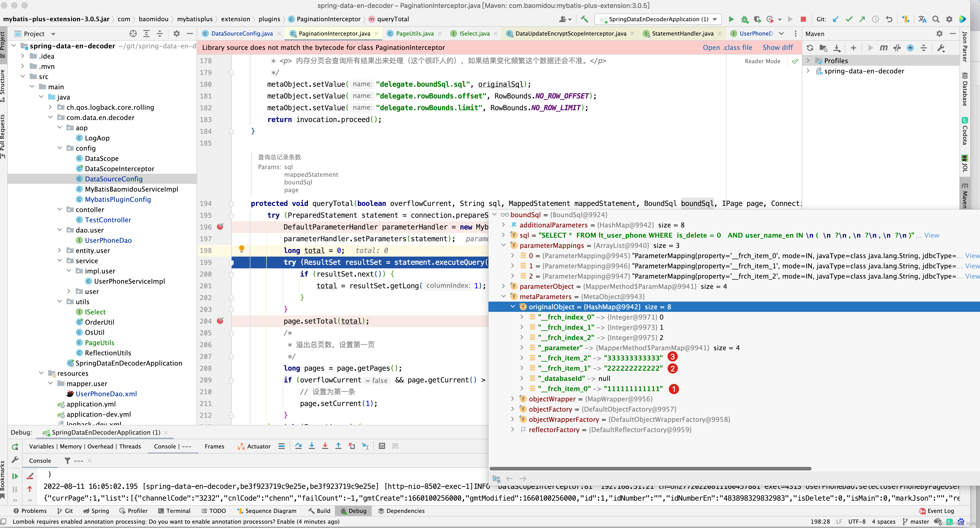This screenshot has width=980, height=528.
Task: Step out in the debugger toolbar
Action: (x=338, y=446)
